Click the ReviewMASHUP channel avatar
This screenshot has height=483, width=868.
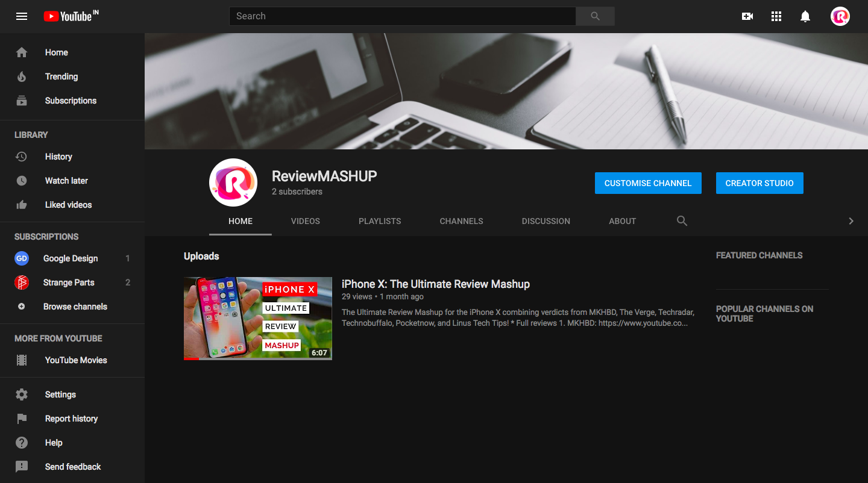pyautogui.click(x=233, y=182)
